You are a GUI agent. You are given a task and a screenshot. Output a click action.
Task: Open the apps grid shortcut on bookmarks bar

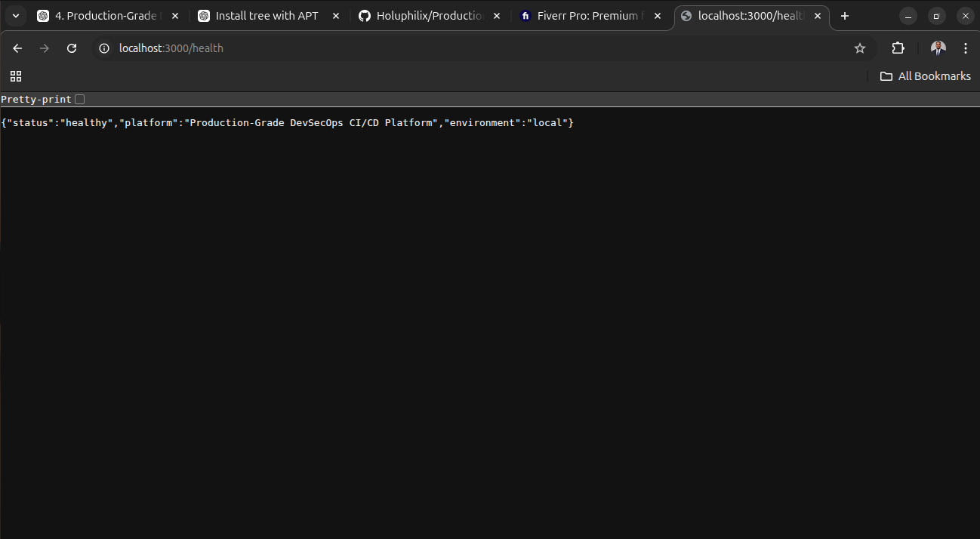(x=16, y=76)
